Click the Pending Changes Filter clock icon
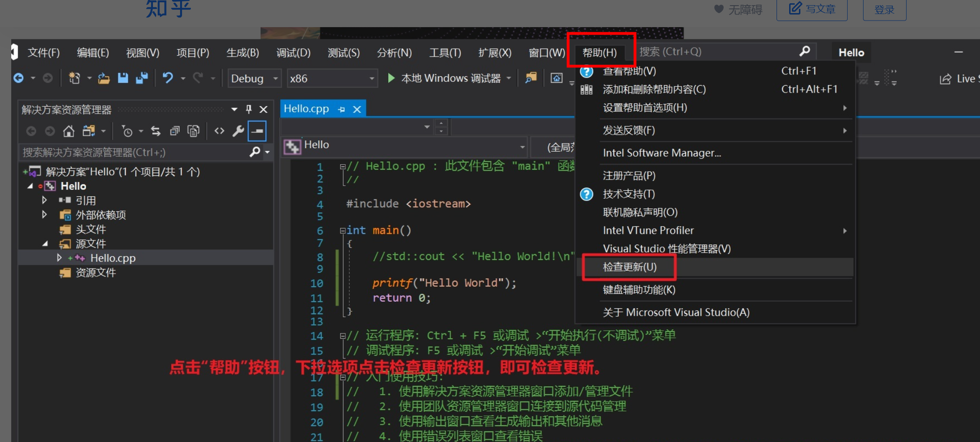Viewport: 980px width, 442px height. click(127, 131)
